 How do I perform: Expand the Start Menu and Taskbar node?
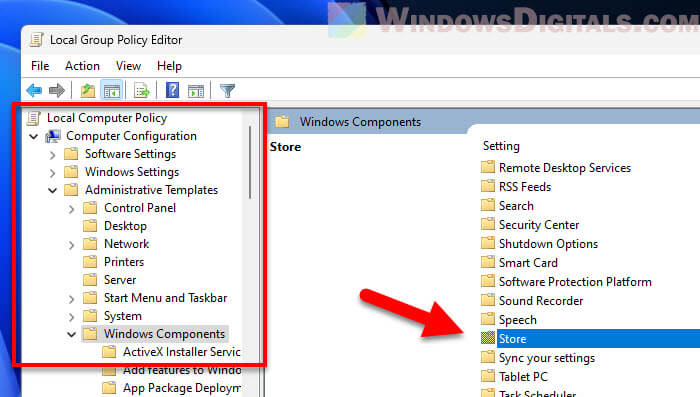point(71,299)
